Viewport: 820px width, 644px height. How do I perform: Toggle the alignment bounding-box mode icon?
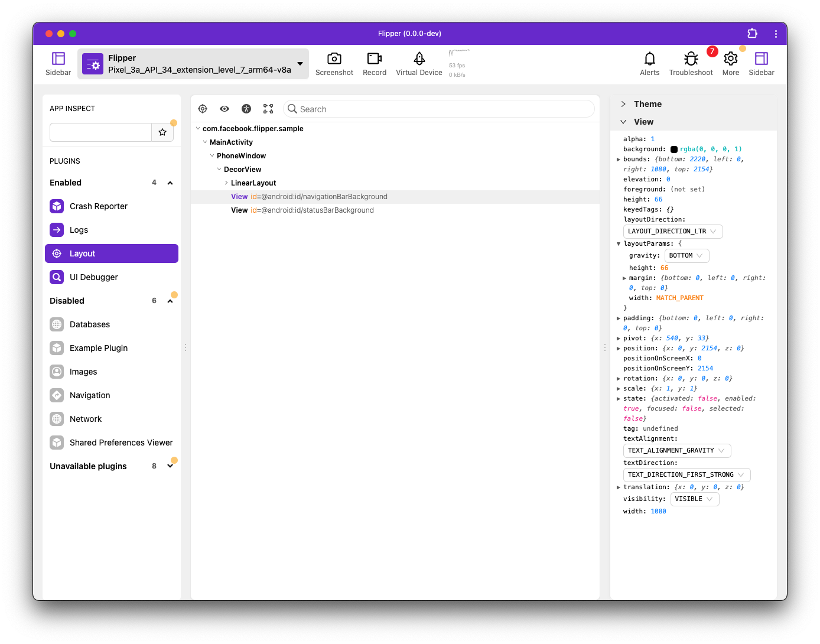[x=268, y=109]
